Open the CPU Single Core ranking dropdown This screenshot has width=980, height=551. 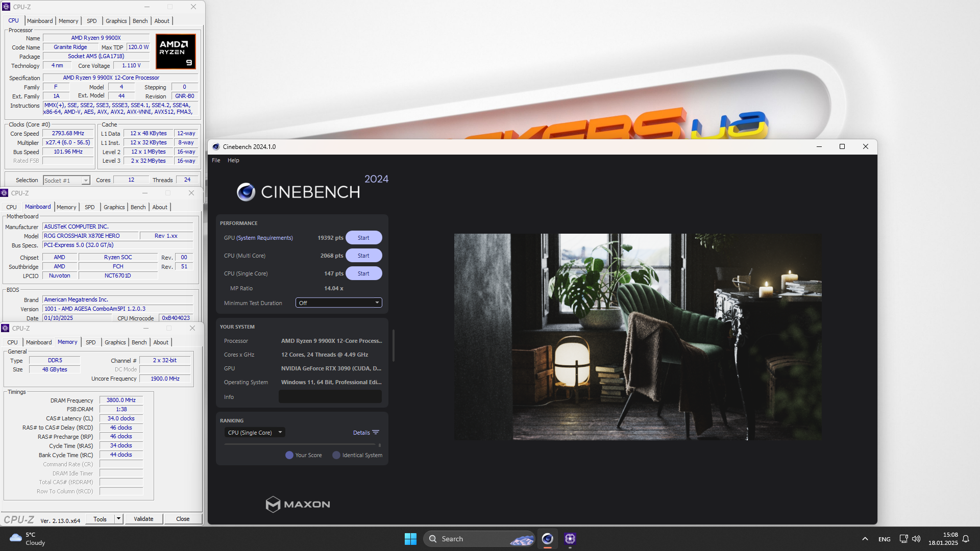tap(254, 432)
